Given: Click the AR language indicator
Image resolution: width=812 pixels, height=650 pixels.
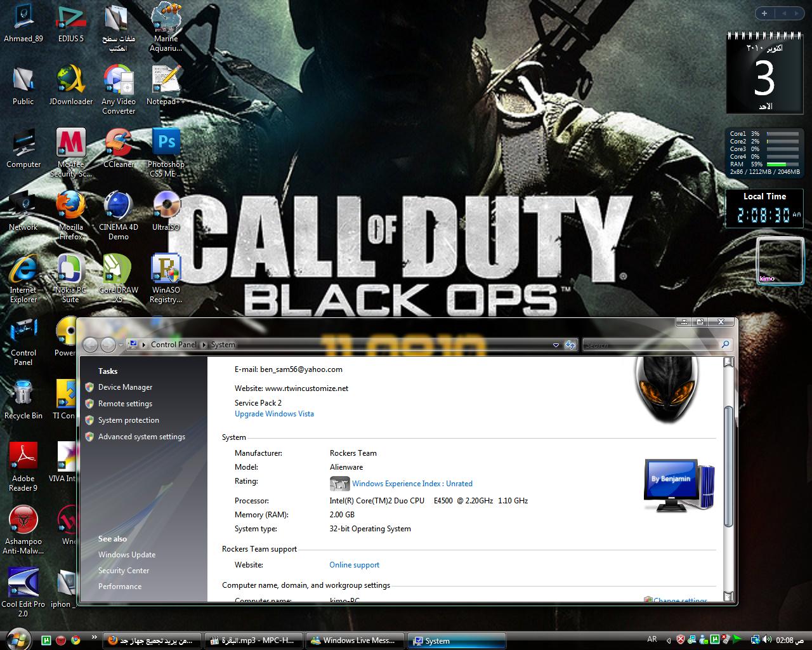Looking at the screenshot, I should click(652, 639).
